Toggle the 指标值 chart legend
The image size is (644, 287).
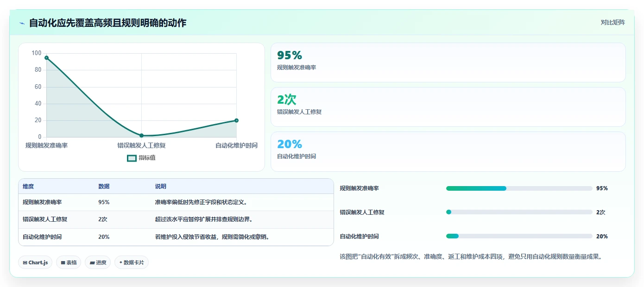[x=141, y=158]
